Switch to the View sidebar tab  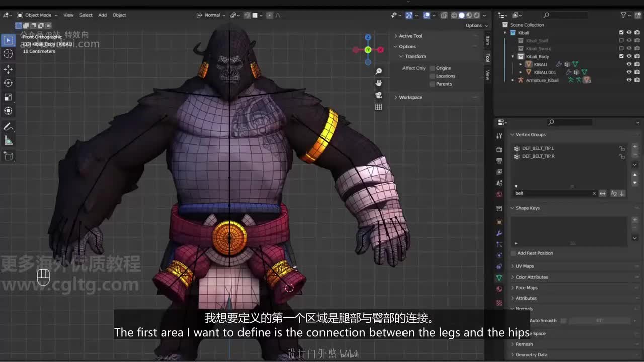pyautogui.click(x=487, y=75)
